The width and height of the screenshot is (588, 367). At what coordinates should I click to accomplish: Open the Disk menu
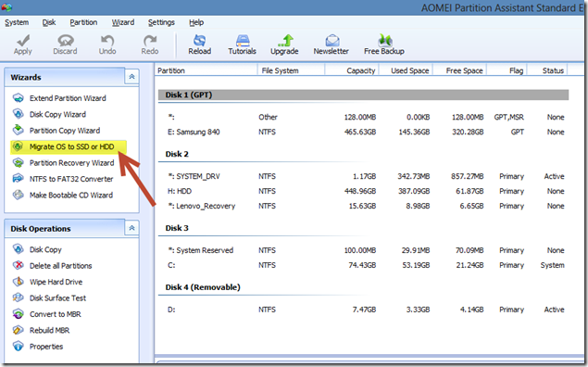coord(49,22)
